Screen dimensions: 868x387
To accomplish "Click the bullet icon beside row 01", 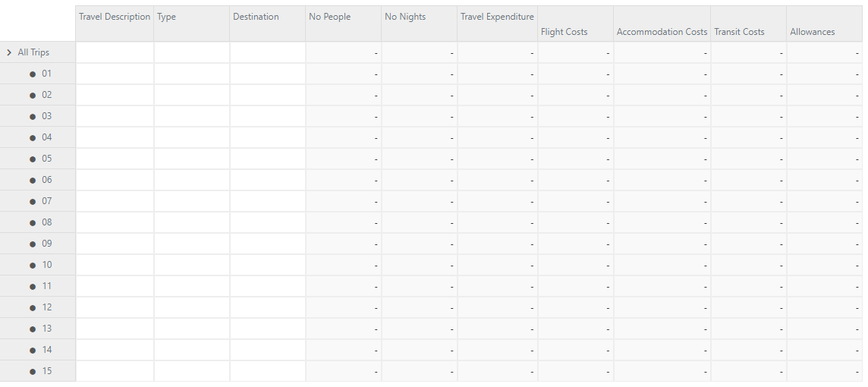I will click(x=33, y=74).
